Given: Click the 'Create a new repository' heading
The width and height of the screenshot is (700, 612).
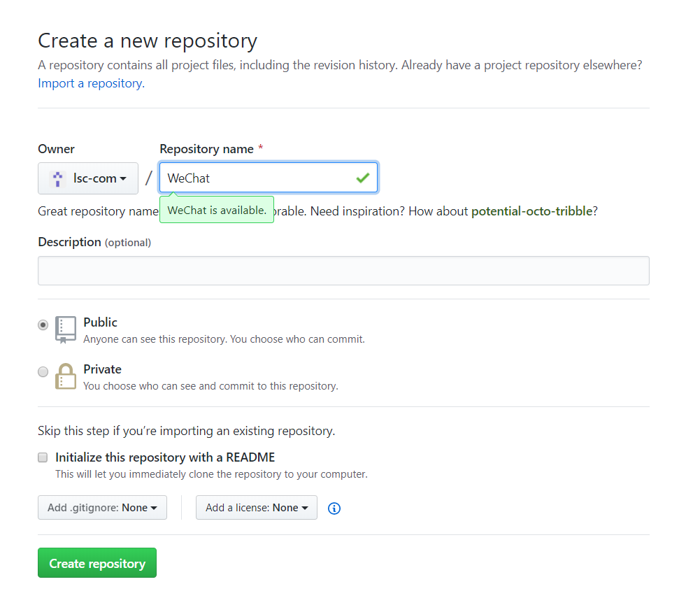Looking at the screenshot, I should 148,41.
